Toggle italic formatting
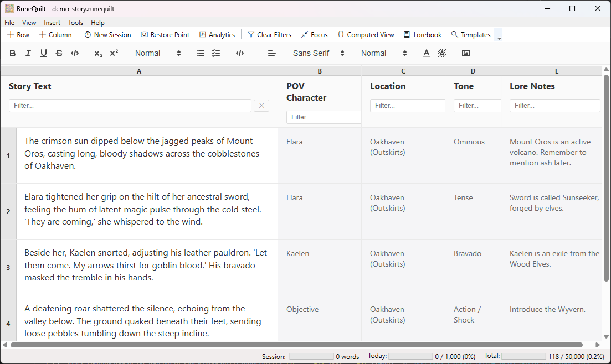 click(28, 53)
